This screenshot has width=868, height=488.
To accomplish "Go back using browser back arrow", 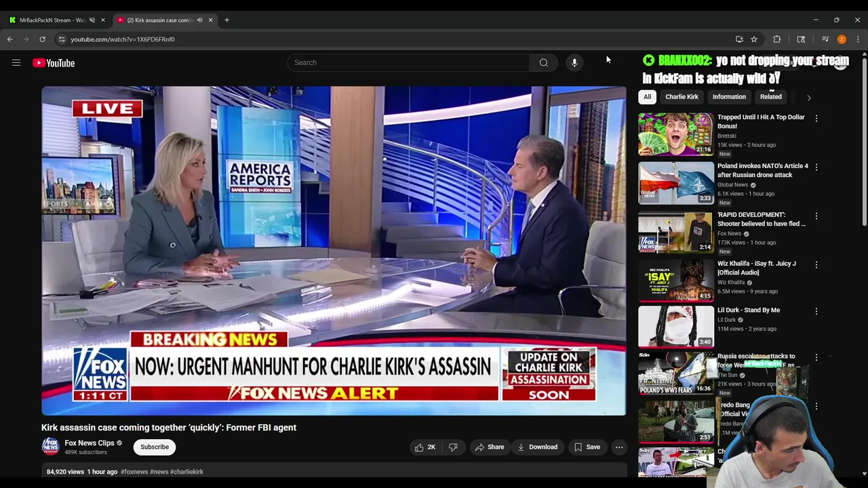I will click(10, 39).
